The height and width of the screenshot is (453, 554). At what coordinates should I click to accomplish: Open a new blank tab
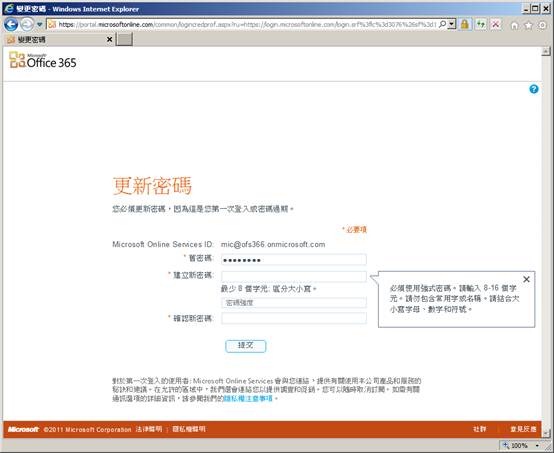[125, 40]
